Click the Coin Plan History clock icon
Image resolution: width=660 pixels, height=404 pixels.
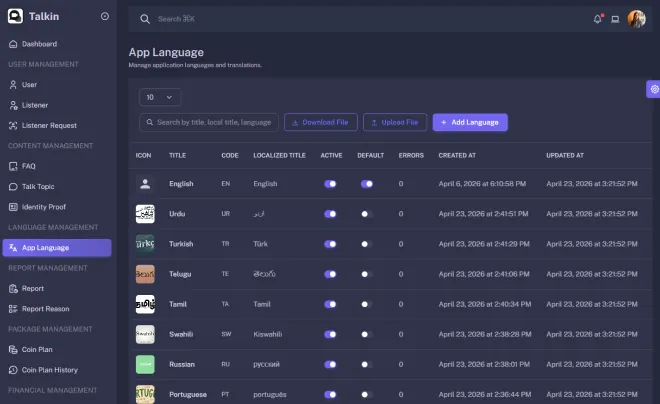coord(13,370)
